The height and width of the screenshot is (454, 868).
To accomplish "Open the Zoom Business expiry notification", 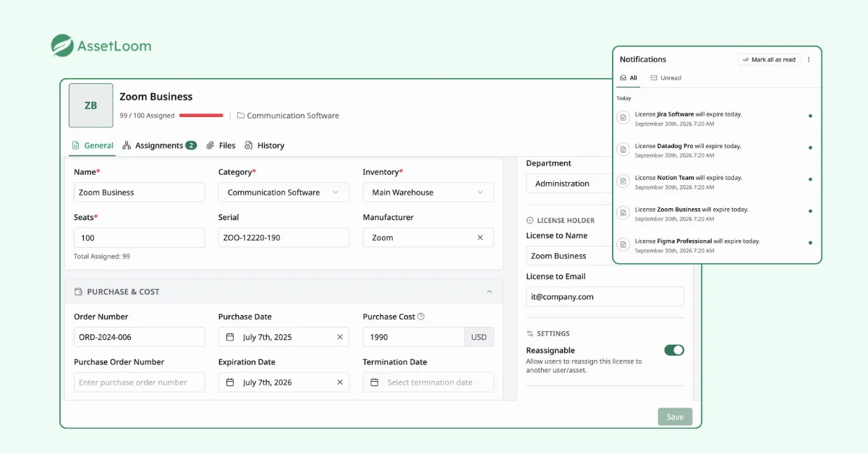I will (x=717, y=213).
